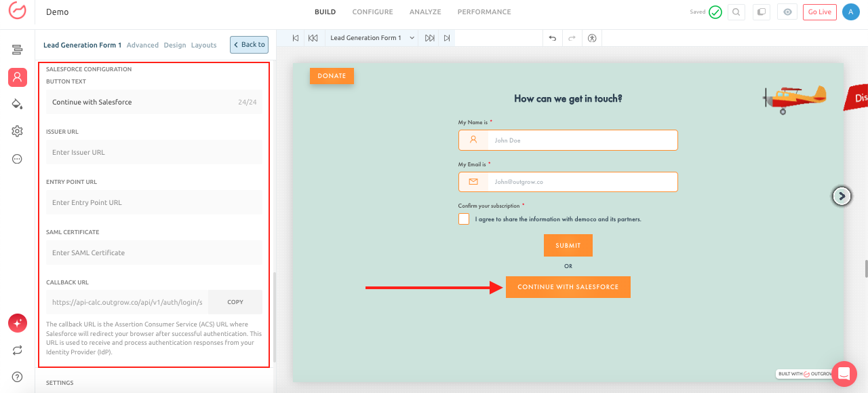Open Lead Generation Form 1 page dropdown
The height and width of the screenshot is (393, 868).
[372, 38]
